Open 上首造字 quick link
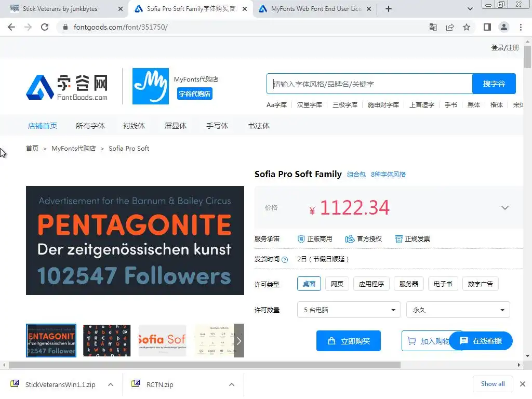The height and width of the screenshot is (399, 532). click(422, 105)
